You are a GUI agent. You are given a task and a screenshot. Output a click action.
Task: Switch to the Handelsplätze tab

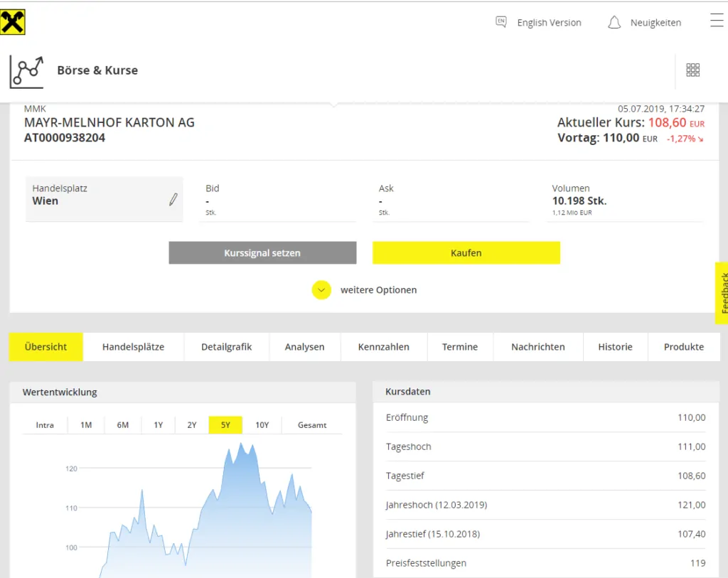pyautogui.click(x=133, y=347)
